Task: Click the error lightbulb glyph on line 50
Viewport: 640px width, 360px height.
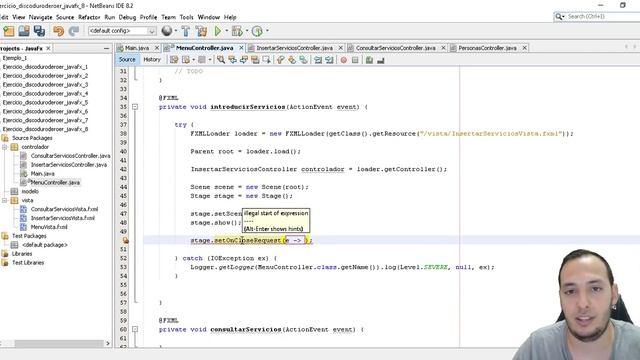Action: pos(125,240)
